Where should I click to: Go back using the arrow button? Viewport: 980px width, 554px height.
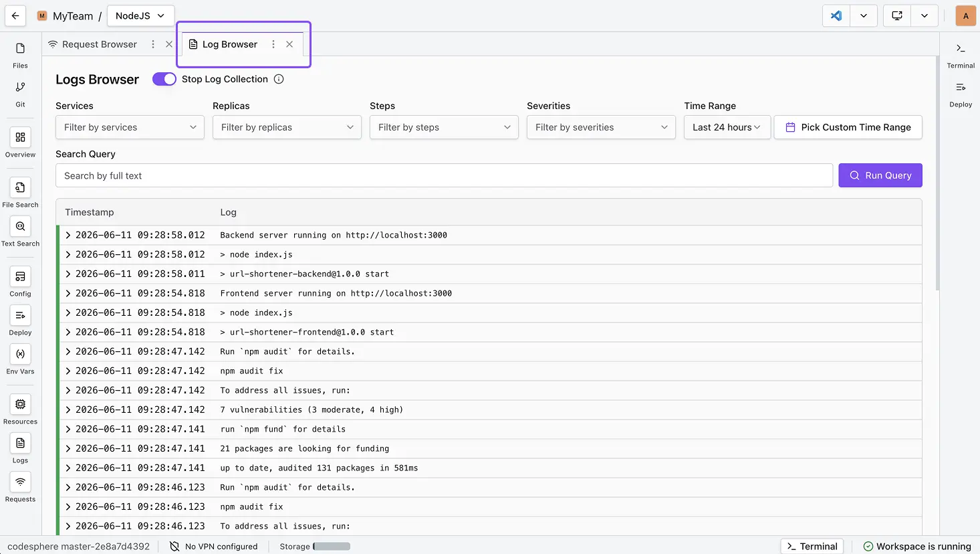click(x=15, y=15)
